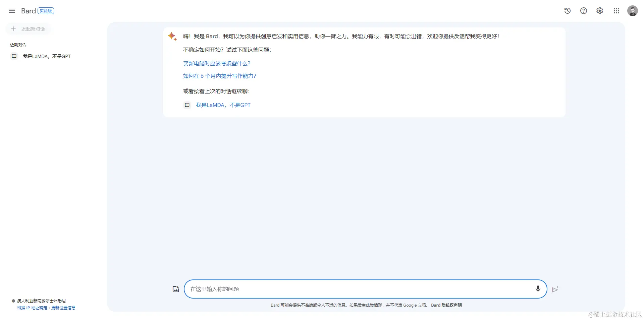Viewport: 644px width, 320px height.
Task: Click 根据 IP 地址确定 link
Action: 32,308
